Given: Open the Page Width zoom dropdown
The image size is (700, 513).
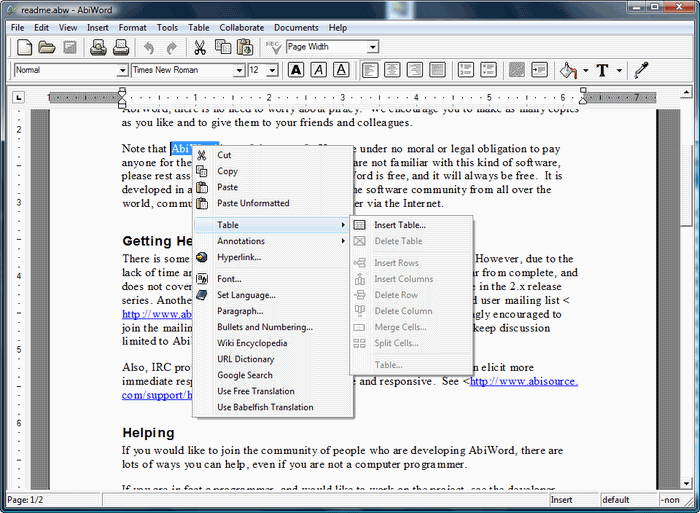Looking at the screenshot, I should [373, 47].
